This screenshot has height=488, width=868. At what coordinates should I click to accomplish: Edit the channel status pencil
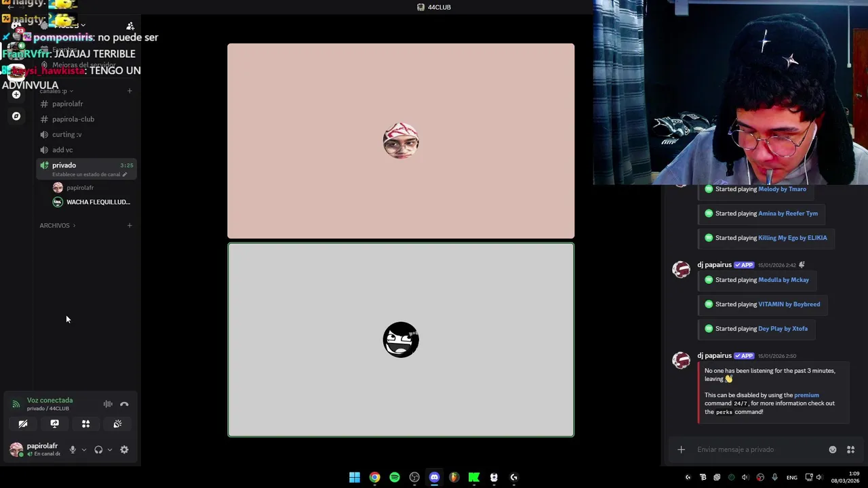coord(124,174)
